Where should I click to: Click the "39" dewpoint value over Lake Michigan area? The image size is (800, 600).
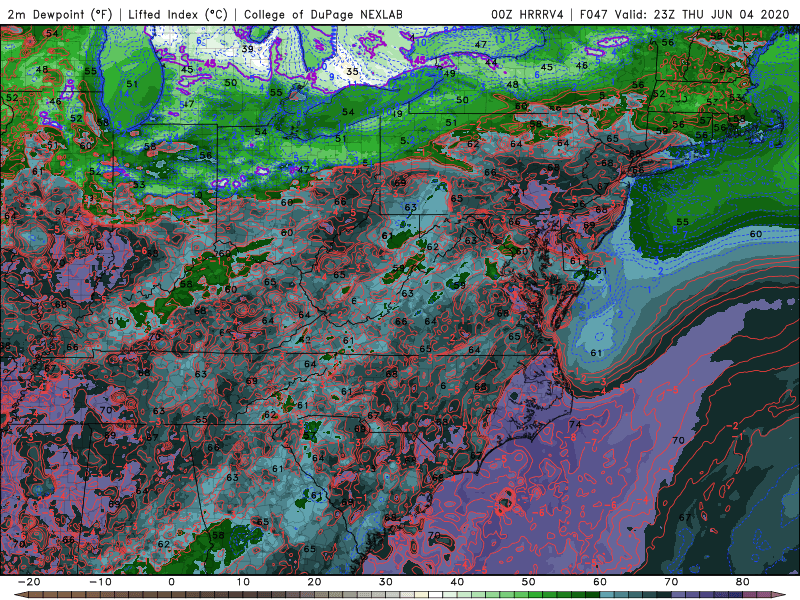[247, 49]
